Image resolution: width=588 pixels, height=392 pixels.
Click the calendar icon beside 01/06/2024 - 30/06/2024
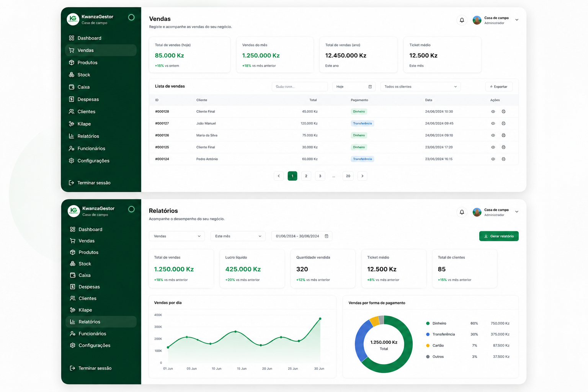327,236
